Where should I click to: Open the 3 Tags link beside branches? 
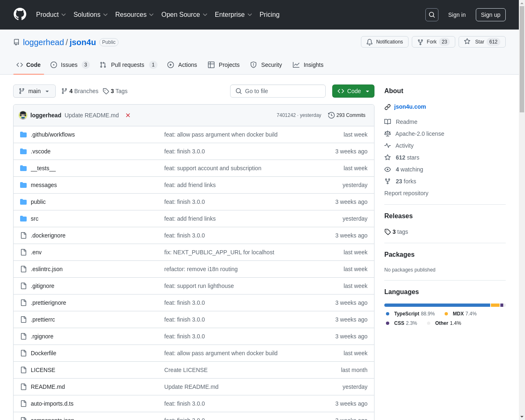click(x=115, y=91)
